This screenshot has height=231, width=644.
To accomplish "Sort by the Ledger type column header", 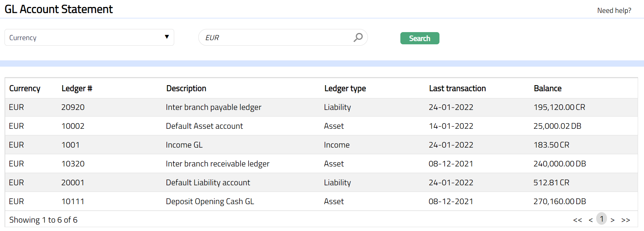I will click(345, 89).
